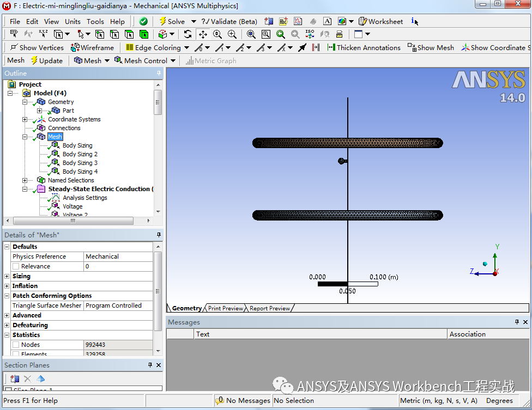Toggle the Nodes parameter checkbox

point(16,345)
